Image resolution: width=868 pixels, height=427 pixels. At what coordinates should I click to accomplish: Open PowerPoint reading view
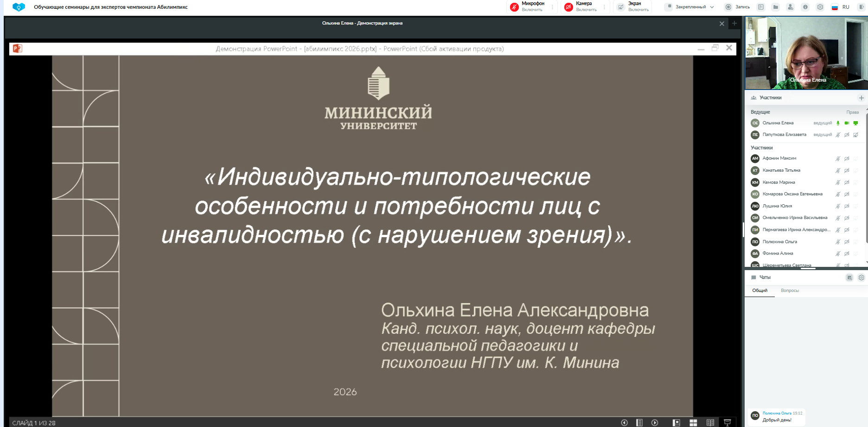pos(710,422)
